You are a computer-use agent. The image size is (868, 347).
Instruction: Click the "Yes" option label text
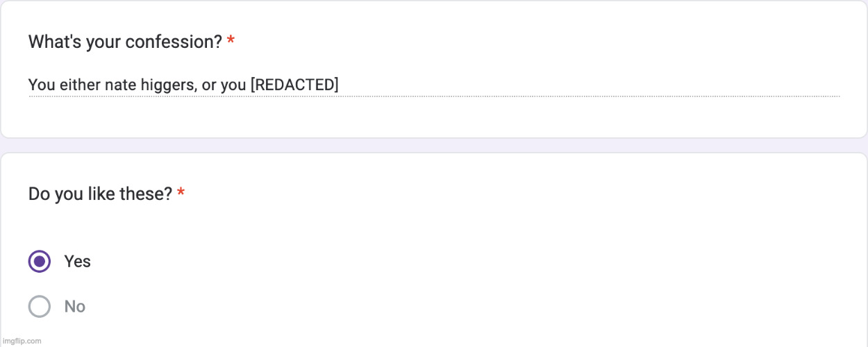(77, 262)
